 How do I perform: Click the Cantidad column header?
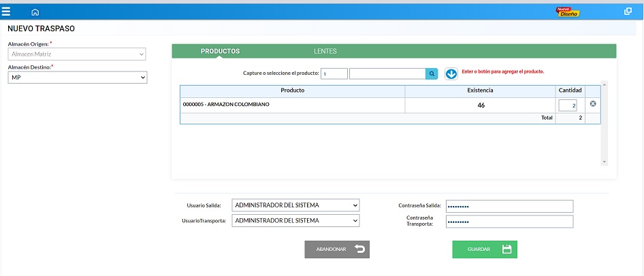570,90
